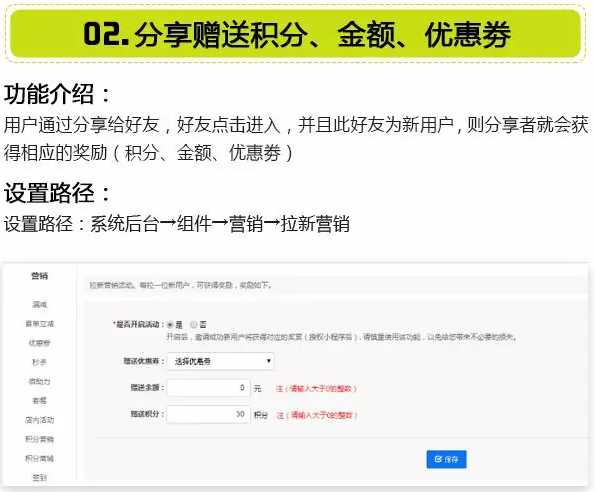The image size is (595, 492).
Task: Go to 积分营销 in the sidebar
Action: click(x=39, y=439)
